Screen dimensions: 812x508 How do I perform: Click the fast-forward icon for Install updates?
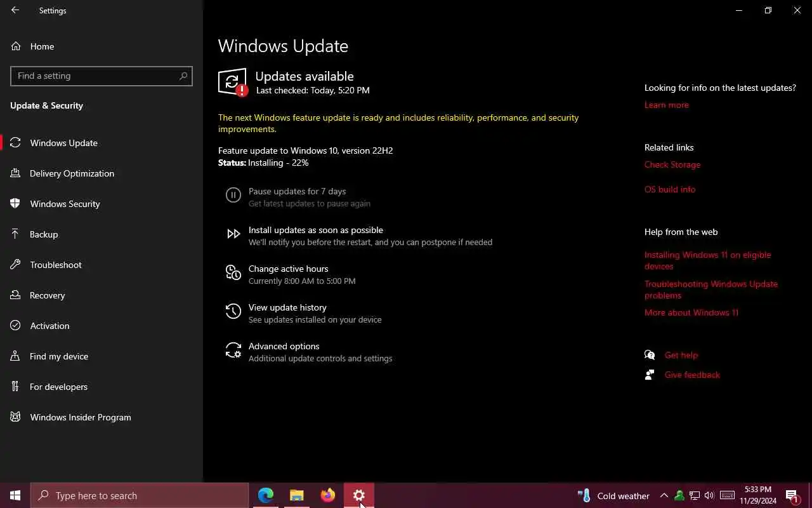tap(233, 234)
